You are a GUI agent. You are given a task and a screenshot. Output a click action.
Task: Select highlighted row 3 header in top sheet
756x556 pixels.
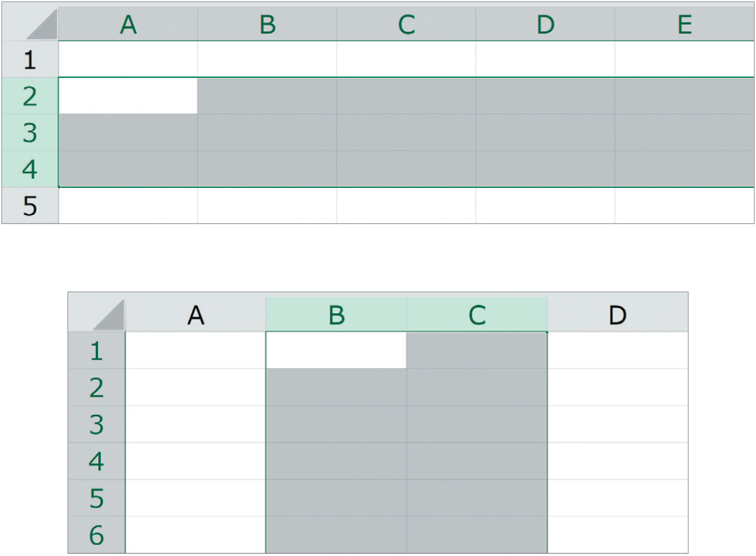[30, 133]
